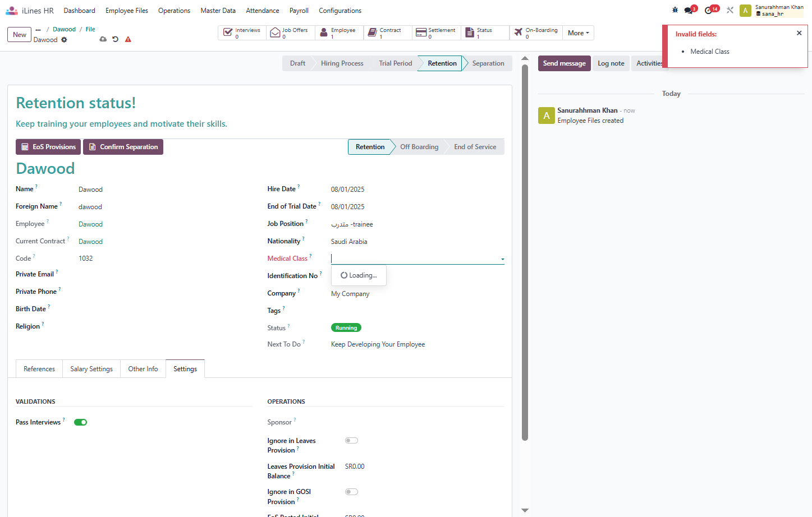Open the Operations menu
This screenshot has width=812, height=517.
(174, 11)
